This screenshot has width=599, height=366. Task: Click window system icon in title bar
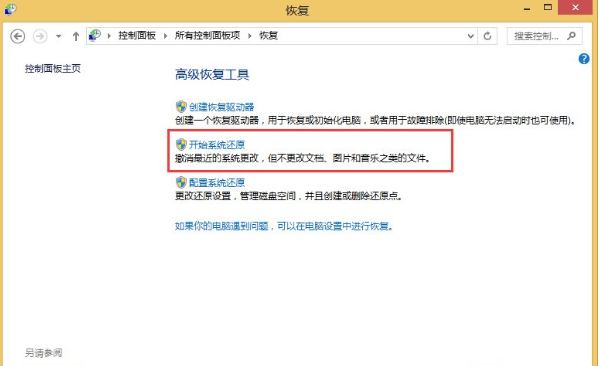click(10, 9)
